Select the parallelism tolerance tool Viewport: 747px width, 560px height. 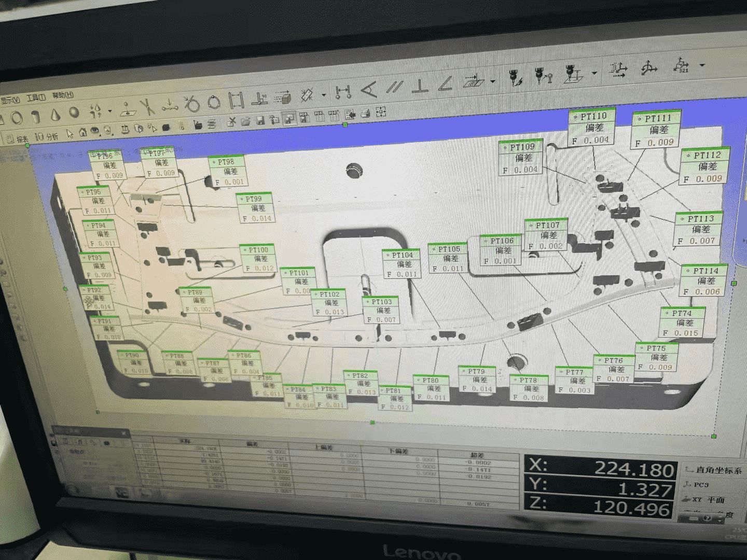394,87
